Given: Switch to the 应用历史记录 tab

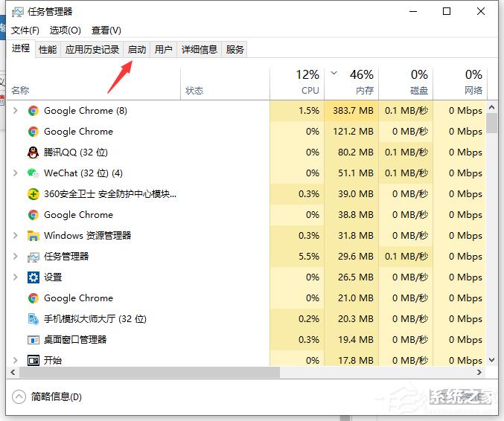Looking at the screenshot, I should (x=92, y=49).
